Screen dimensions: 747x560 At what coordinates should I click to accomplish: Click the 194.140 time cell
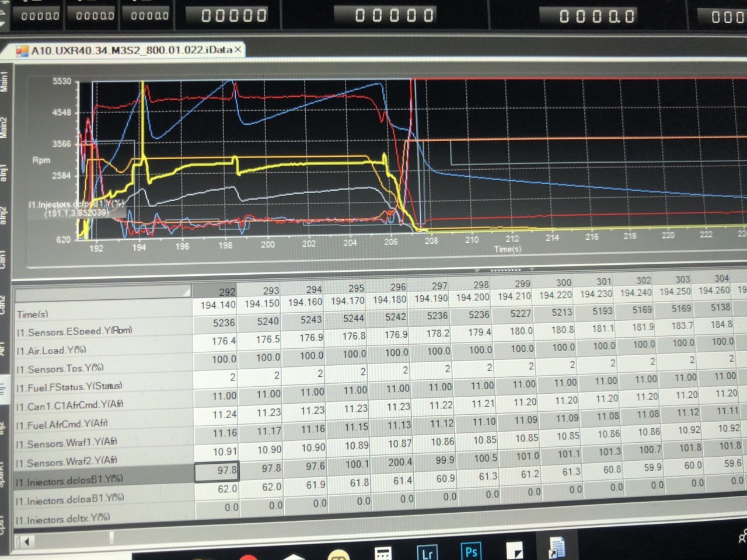[x=215, y=305]
